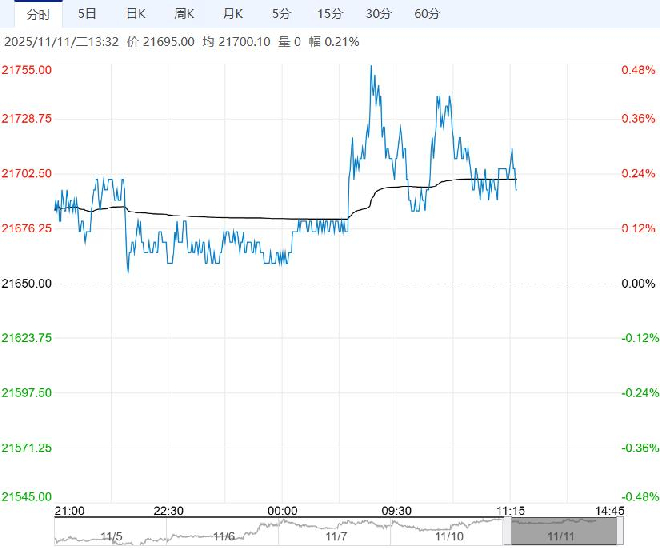Switch to the 15分 interval tab
This screenshot has width=660, height=548.
pos(329,13)
